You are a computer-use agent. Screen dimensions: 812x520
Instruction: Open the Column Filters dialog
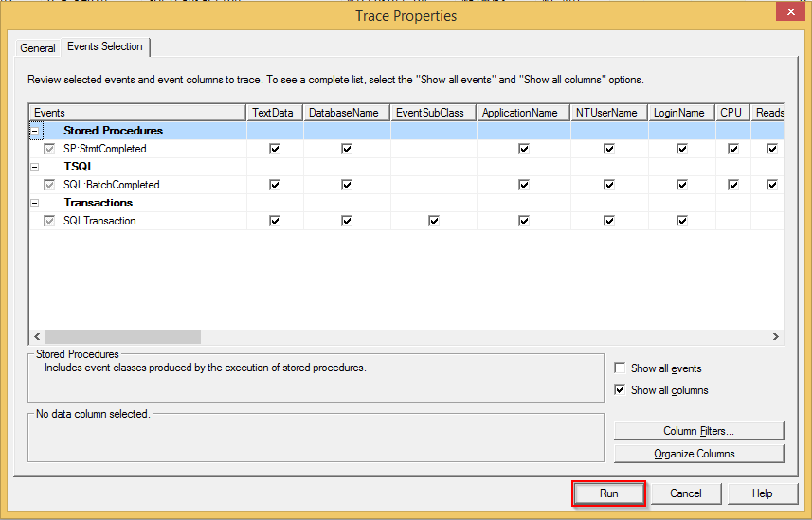tap(698, 431)
